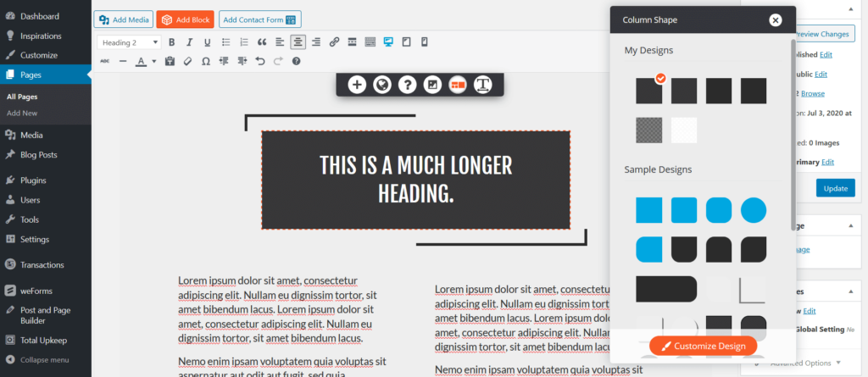The width and height of the screenshot is (868, 377).
Task: Insert Read More tag
Action: (352, 42)
